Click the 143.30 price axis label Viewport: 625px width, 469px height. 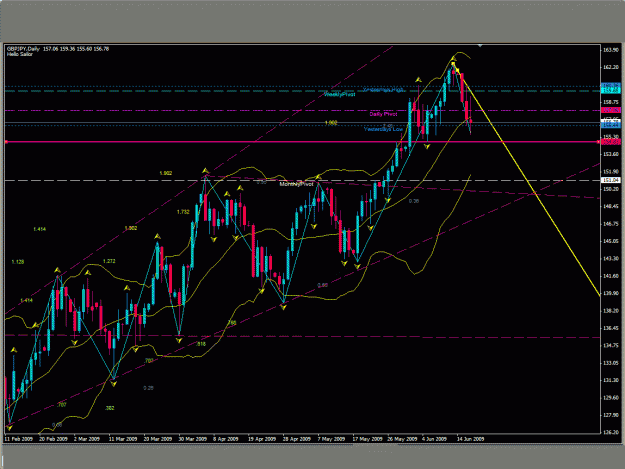point(611,259)
